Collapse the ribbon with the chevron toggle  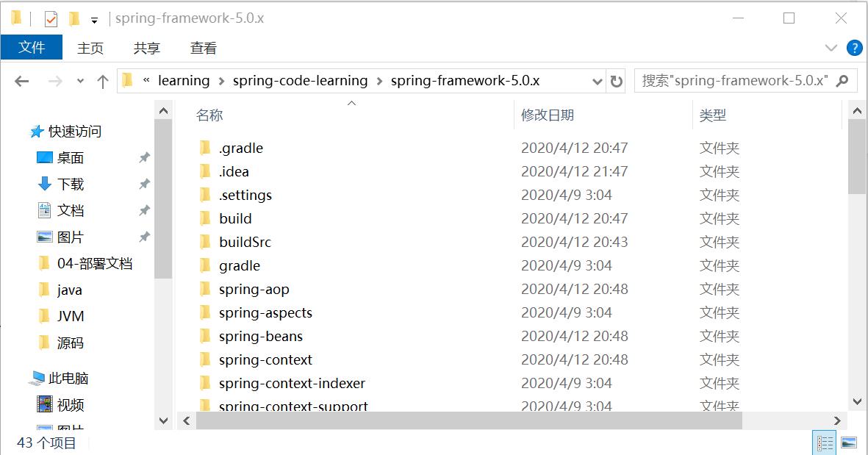tap(832, 49)
